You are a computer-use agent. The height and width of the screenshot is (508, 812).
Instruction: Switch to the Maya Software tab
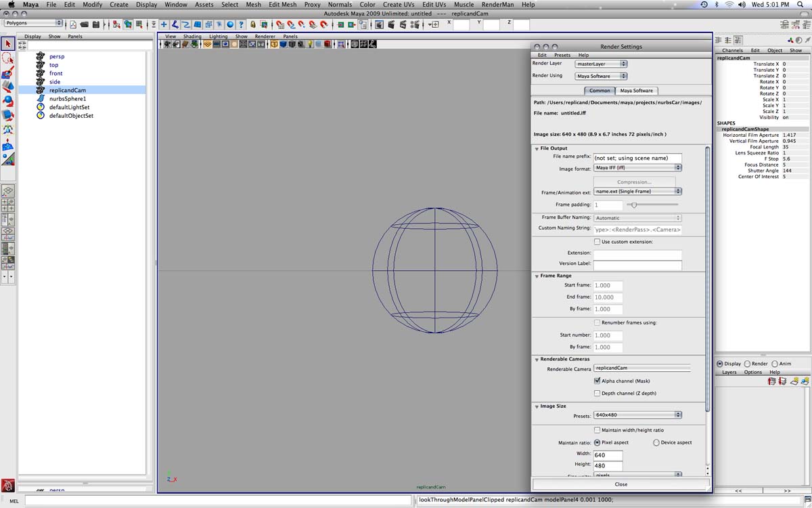pos(636,91)
